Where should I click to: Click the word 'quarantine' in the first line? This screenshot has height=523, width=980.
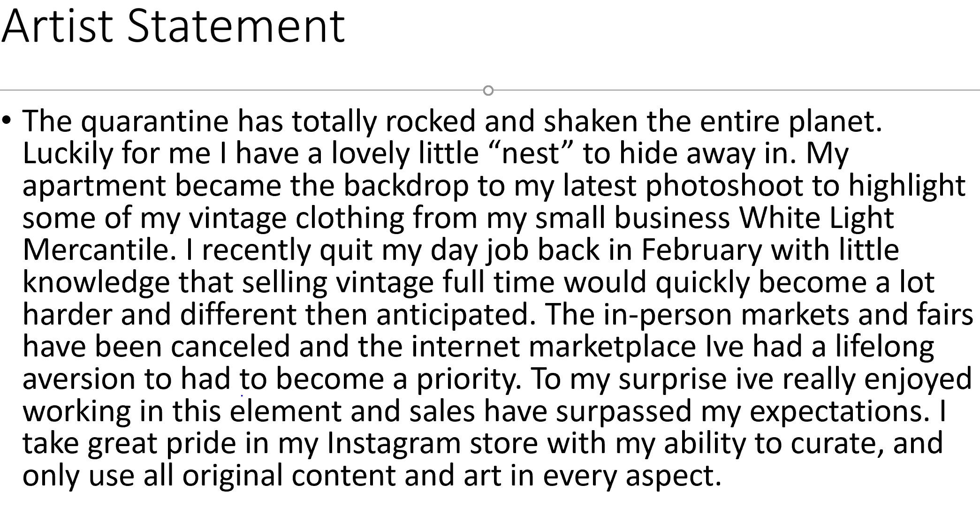tap(155, 121)
